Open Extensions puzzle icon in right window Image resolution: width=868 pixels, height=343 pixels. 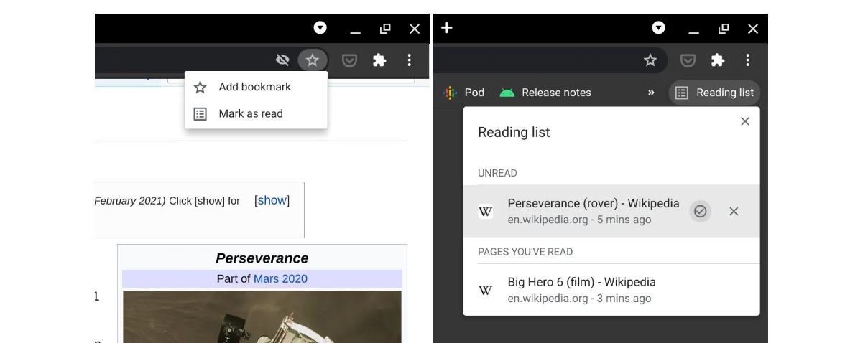coord(718,60)
